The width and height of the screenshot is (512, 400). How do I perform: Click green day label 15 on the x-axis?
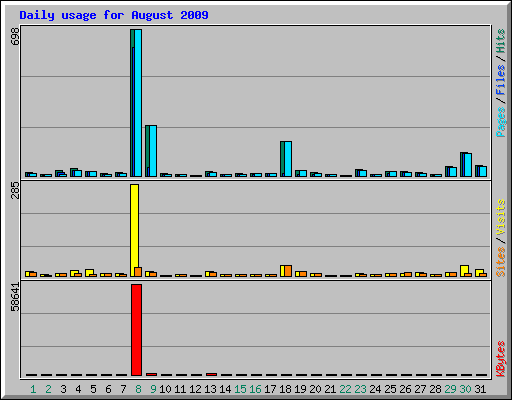point(240,389)
